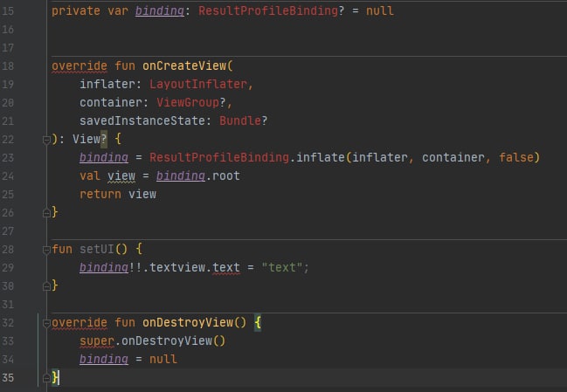This screenshot has height=392, width=567.
Task: Click ResultProfileBinding type on line 15
Action: (268, 10)
